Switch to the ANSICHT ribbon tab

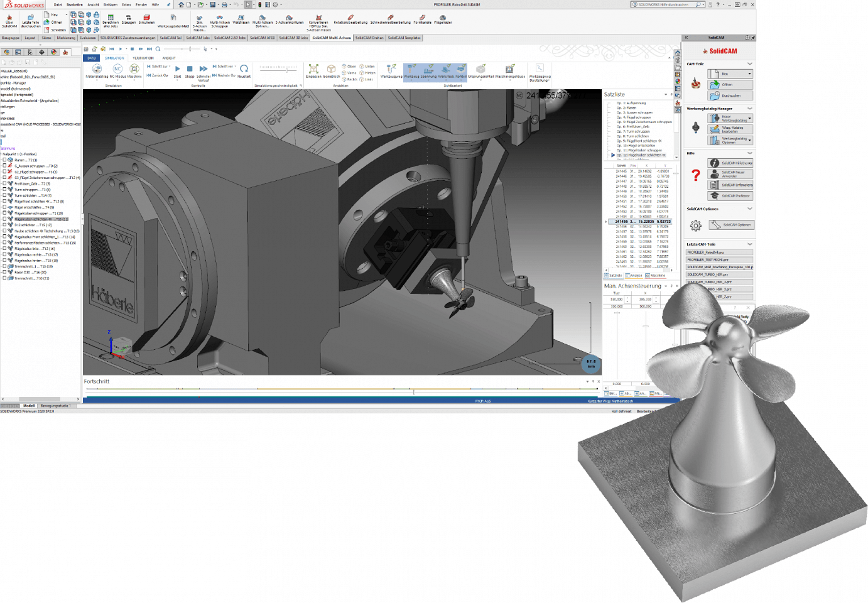click(169, 58)
